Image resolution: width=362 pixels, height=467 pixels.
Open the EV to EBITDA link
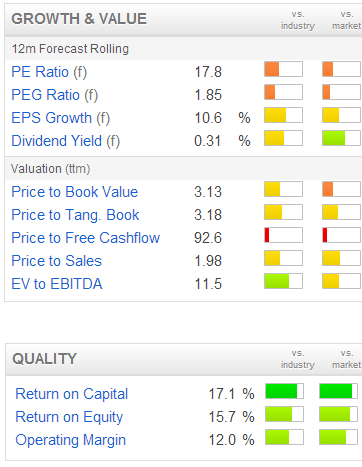pos(57,284)
